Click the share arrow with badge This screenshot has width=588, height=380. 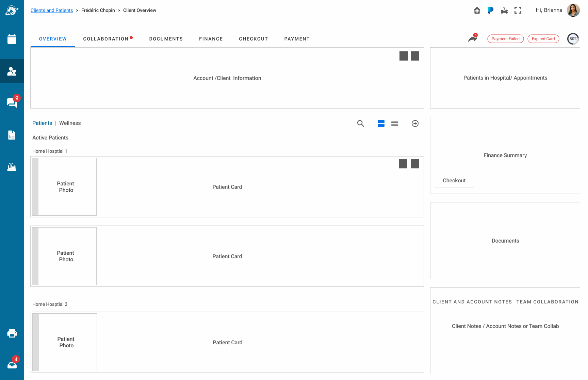pos(473,39)
